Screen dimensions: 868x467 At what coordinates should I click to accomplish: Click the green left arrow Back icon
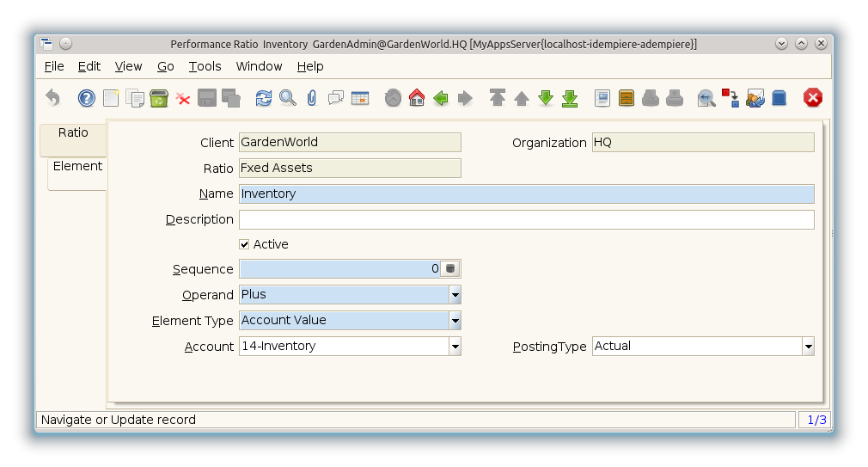(441, 98)
